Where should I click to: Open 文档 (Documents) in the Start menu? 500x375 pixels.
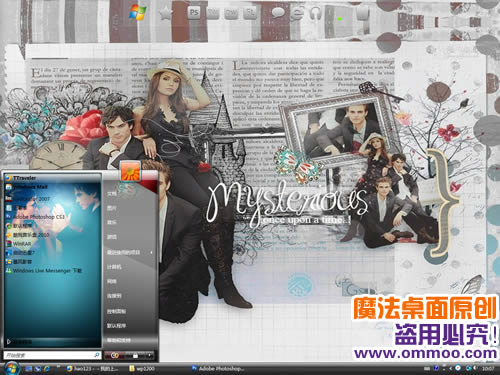(x=112, y=194)
